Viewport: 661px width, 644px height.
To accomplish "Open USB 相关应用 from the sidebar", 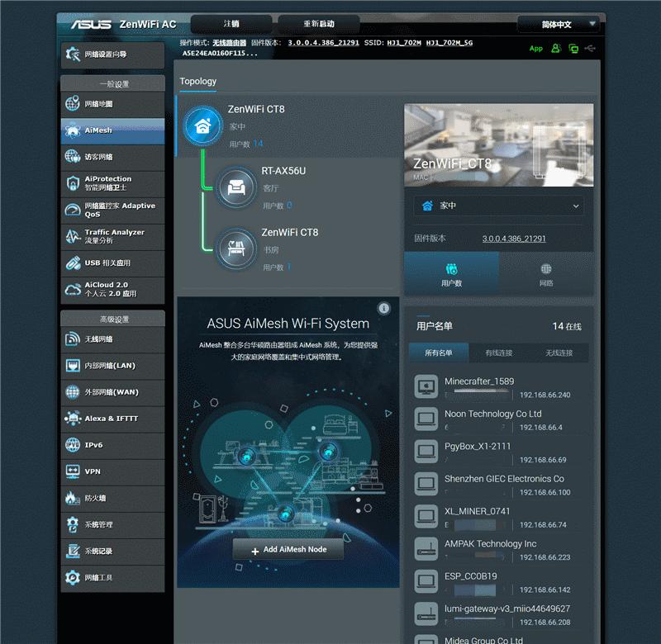I will point(112,263).
